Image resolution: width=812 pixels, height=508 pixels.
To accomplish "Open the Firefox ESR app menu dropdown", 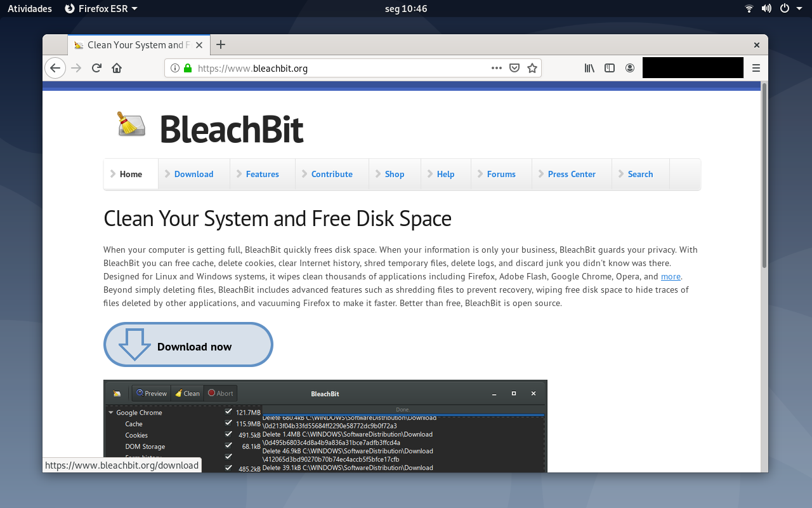I will pyautogui.click(x=101, y=8).
